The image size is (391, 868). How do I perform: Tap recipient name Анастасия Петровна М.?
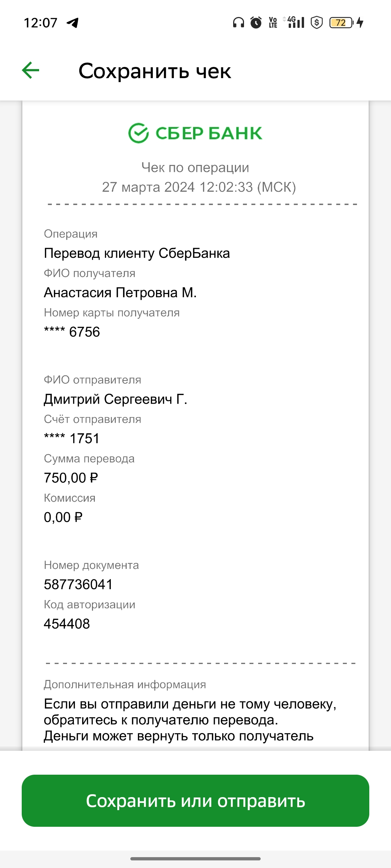[120, 293]
